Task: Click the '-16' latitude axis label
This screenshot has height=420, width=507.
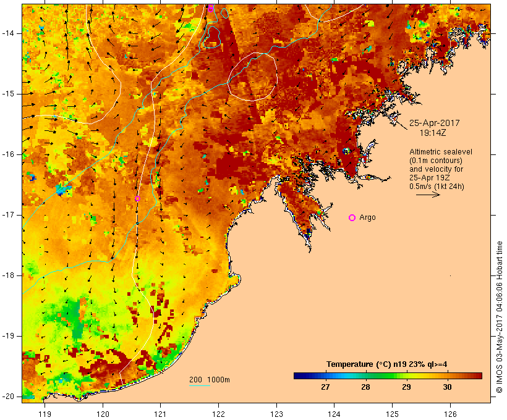Action: [8, 154]
